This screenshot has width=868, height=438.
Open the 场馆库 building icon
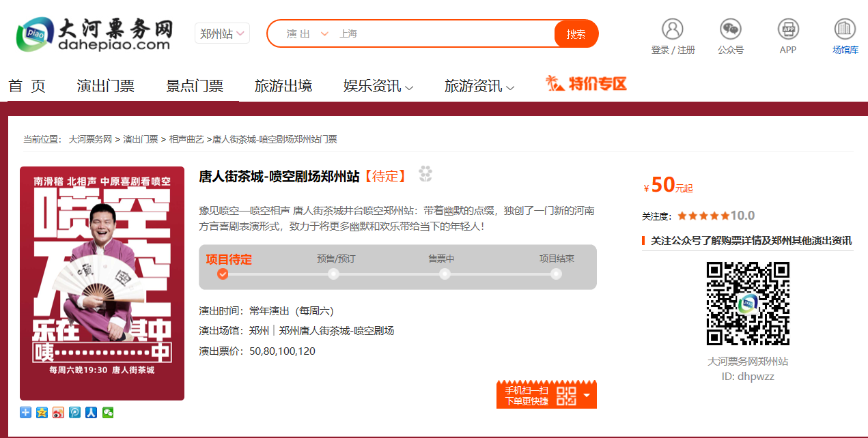pyautogui.click(x=845, y=29)
